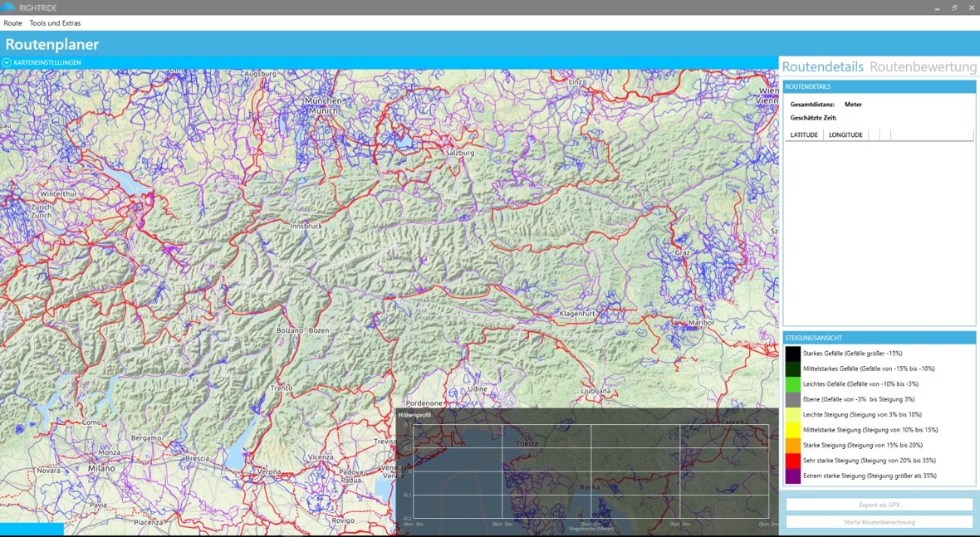This screenshot has height=537, width=980.
Task: Click the gray Ebene swatch
Action: point(792,399)
